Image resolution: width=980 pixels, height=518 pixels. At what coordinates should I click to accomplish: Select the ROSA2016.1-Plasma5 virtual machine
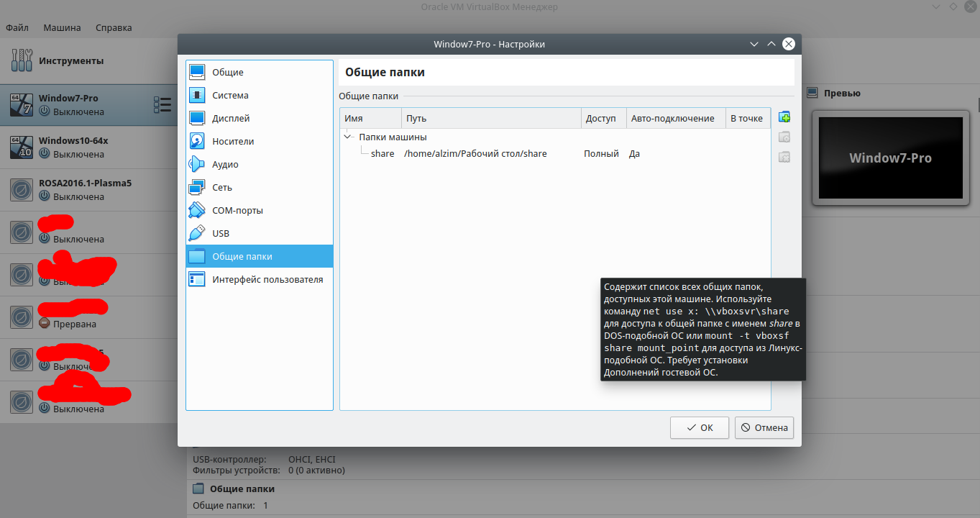click(88, 189)
